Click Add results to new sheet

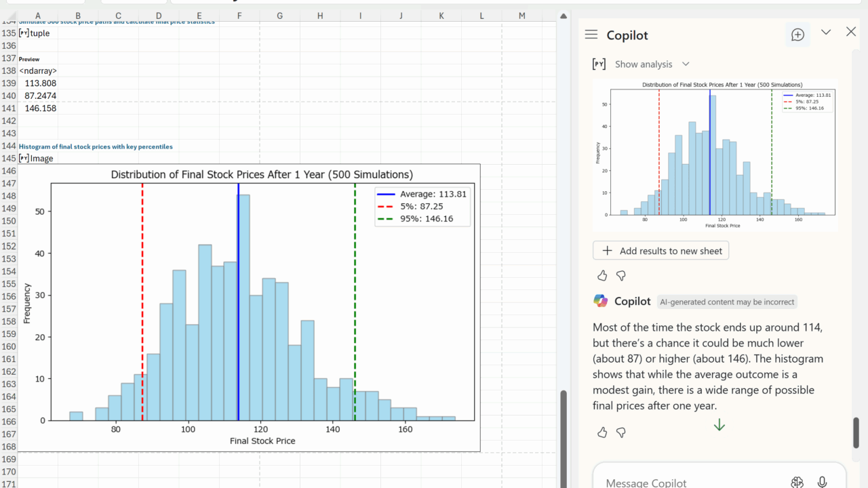pos(660,251)
